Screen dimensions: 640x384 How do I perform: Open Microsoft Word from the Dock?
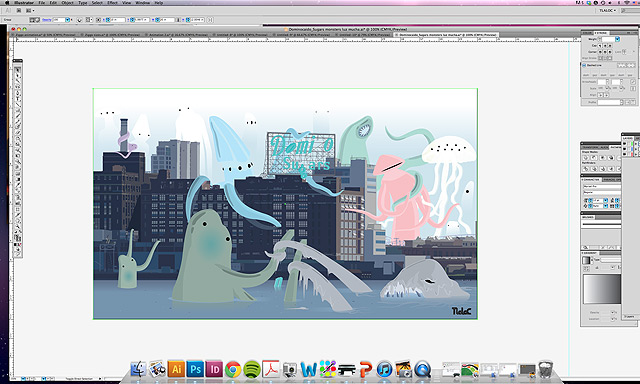point(309,369)
